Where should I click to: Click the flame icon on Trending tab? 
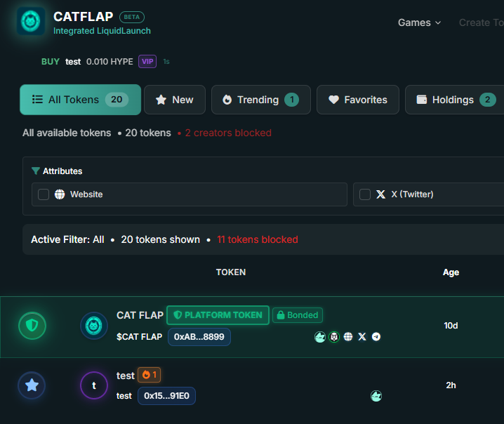(x=227, y=100)
